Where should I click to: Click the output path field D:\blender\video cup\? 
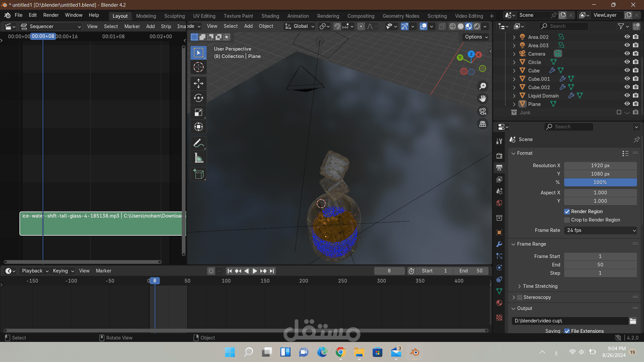point(570,321)
